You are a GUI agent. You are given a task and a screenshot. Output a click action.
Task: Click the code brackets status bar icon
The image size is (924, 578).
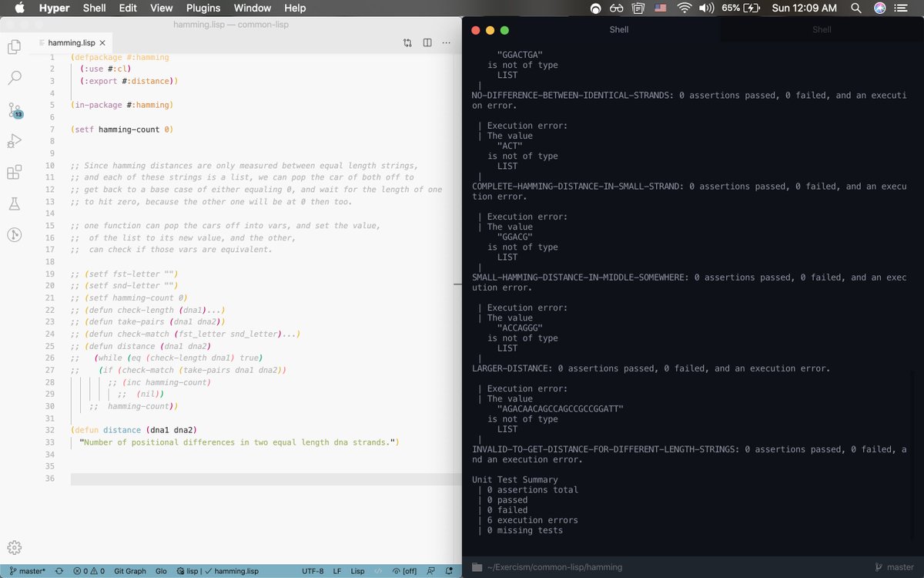click(378, 571)
